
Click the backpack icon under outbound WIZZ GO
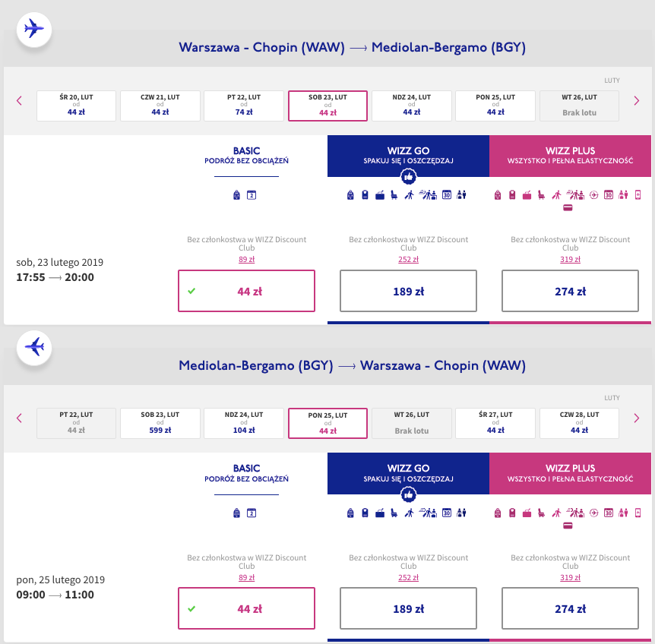point(350,195)
